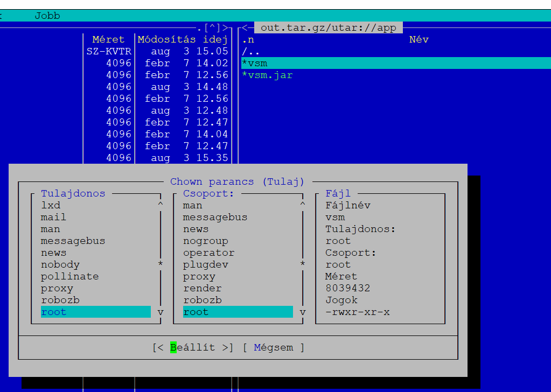Click the .n sort indicator in right panel
Viewport: 551px width, 392px height.
[248, 39]
